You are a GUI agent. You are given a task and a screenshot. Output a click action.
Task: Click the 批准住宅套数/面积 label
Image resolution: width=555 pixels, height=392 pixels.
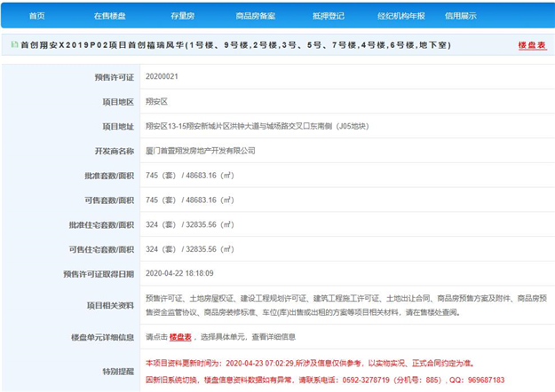(x=101, y=225)
